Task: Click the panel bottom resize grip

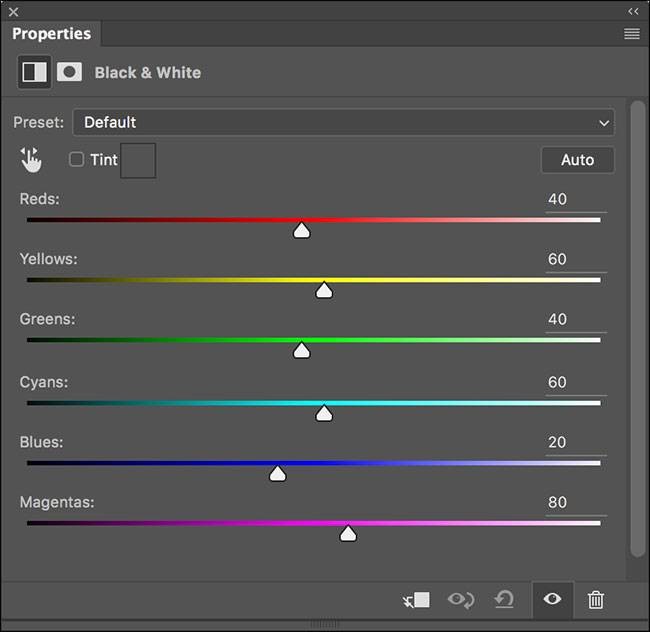Action: [325, 624]
